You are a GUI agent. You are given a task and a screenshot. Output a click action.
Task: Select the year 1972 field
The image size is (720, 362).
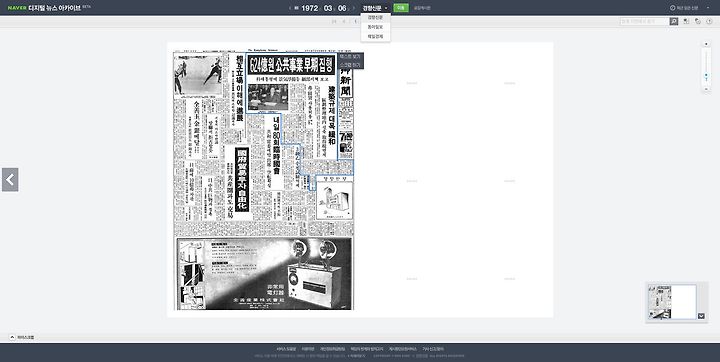309,8
